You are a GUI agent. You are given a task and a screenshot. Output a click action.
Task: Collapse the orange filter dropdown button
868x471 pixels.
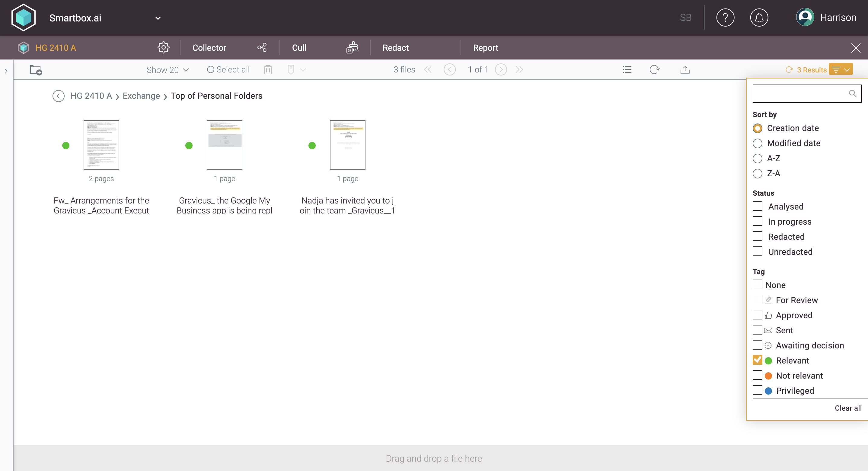(x=841, y=69)
